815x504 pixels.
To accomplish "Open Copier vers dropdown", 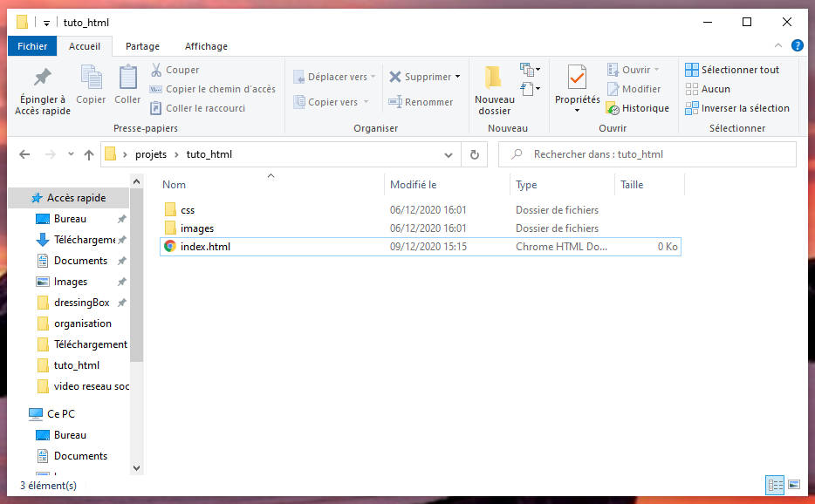I will [331, 102].
